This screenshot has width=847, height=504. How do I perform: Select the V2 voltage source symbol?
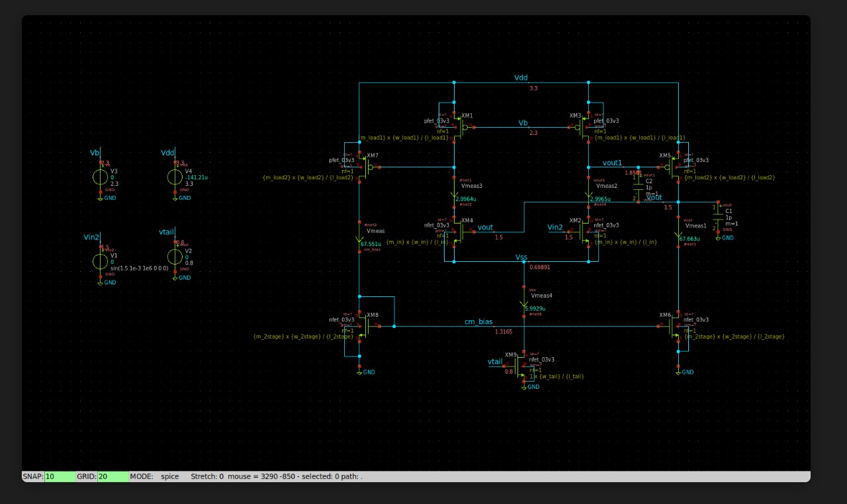tap(174, 257)
